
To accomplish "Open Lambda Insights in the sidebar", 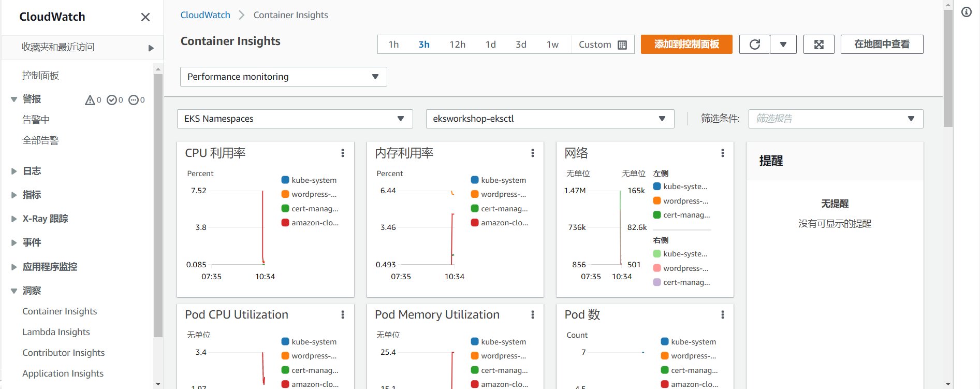I will 56,332.
